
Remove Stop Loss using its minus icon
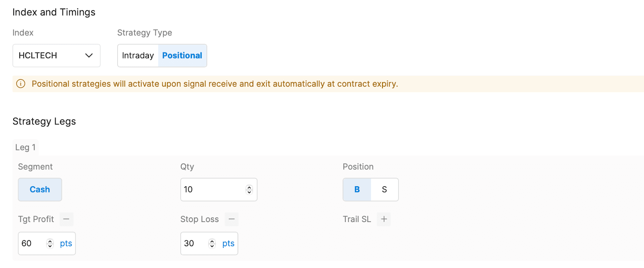[x=231, y=219]
